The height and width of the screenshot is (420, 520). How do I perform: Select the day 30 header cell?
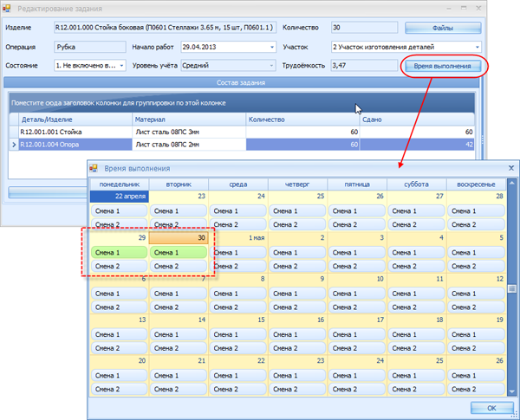tap(179, 237)
